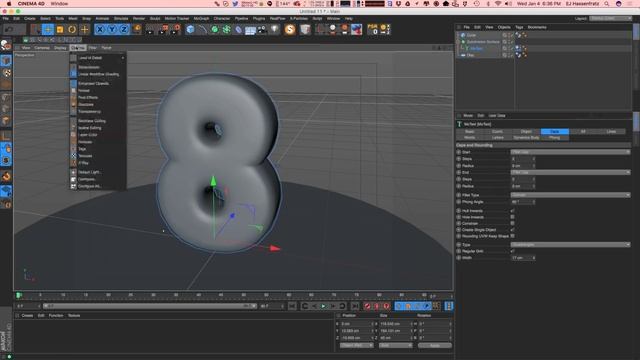Toggle the Regular Grid checkbox
The height and width of the screenshot is (360, 640).
(x=513, y=251)
